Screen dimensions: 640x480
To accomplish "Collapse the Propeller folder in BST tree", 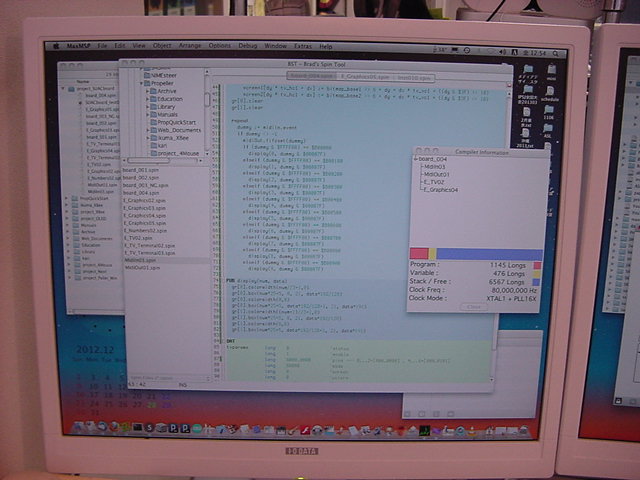I will click(x=142, y=83).
